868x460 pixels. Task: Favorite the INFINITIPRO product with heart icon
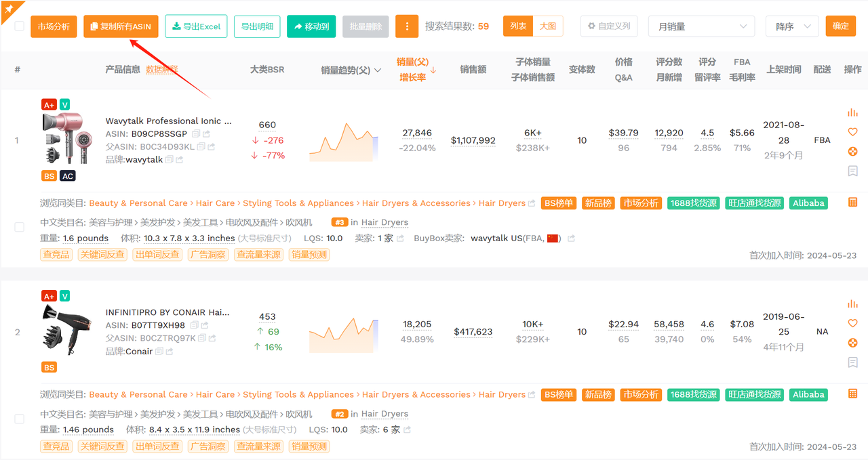coord(853,323)
